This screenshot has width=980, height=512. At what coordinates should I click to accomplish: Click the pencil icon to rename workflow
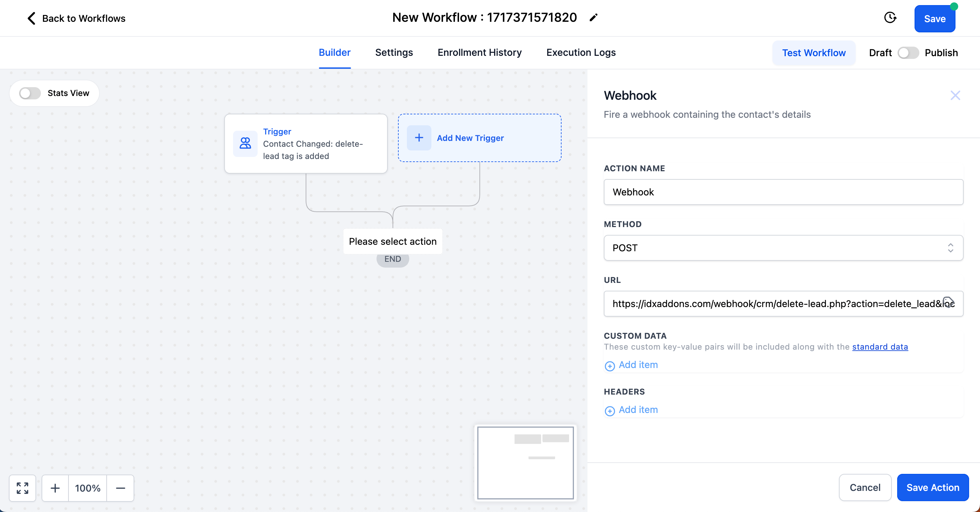pos(593,17)
